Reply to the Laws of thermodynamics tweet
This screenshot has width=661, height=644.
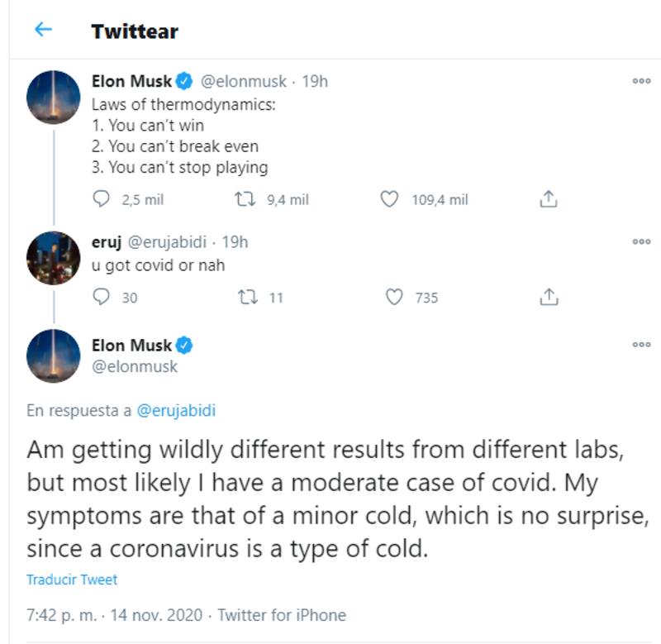point(102,199)
